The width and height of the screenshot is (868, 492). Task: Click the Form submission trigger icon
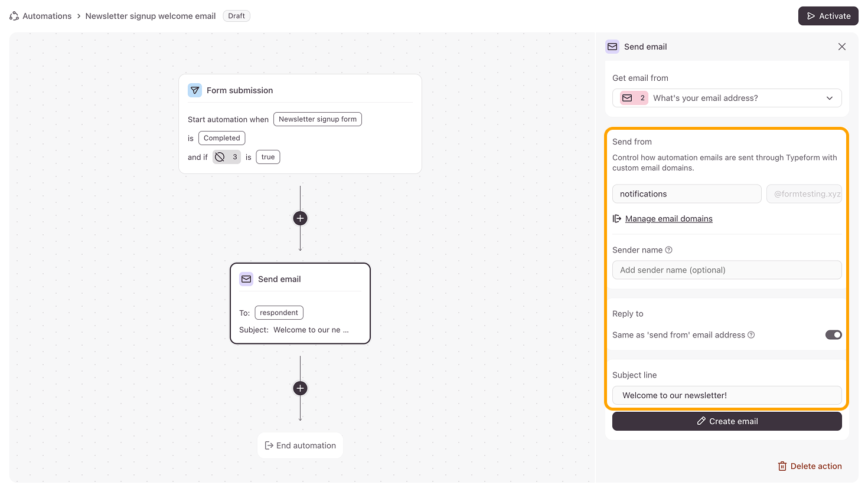195,90
